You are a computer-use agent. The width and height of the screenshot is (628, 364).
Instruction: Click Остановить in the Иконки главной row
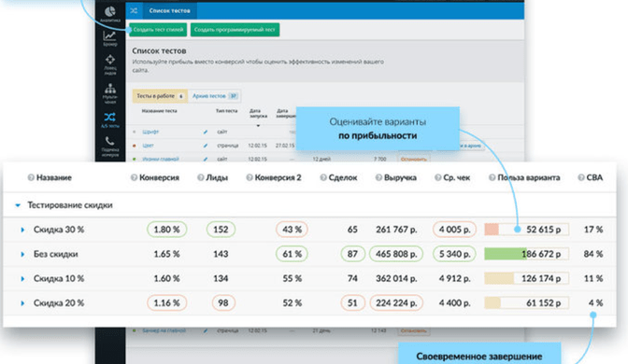point(413,160)
